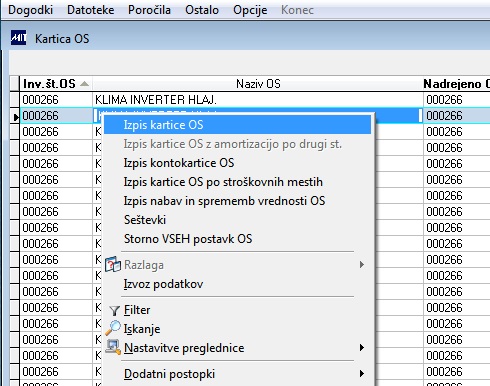The image size is (490, 386).
Task: Click Seštevki in the context menu
Action: (237, 220)
